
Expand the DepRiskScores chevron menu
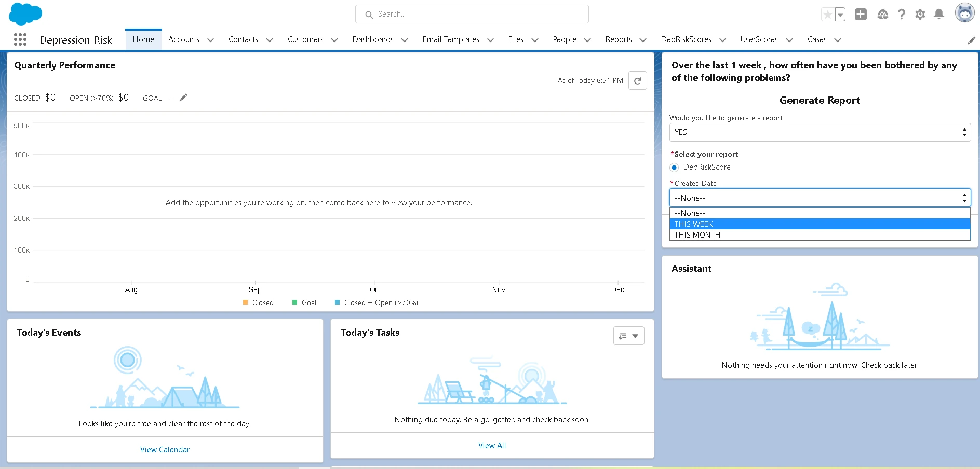(x=722, y=40)
